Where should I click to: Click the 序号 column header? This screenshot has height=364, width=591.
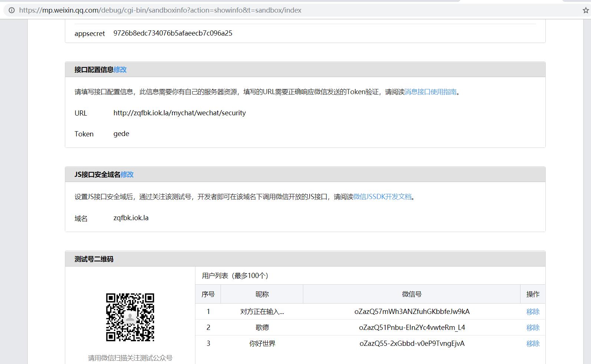[x=208, y=294]
